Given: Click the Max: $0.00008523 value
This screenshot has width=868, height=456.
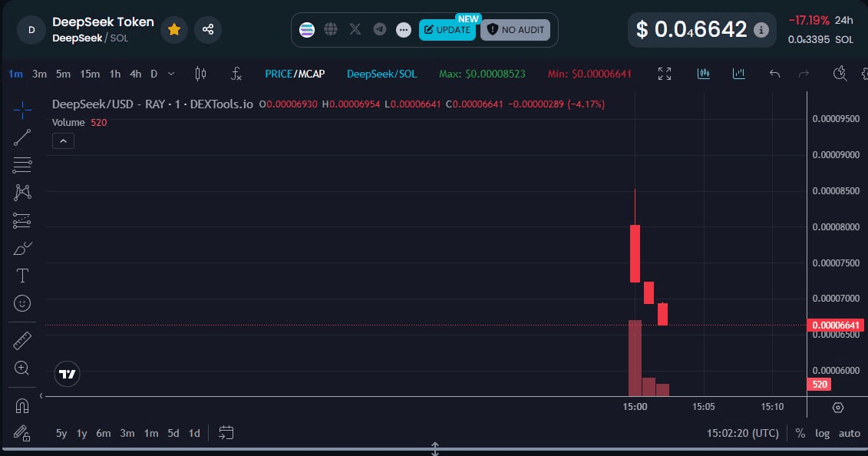Looking at the screenshot, I should pos(482,74).
